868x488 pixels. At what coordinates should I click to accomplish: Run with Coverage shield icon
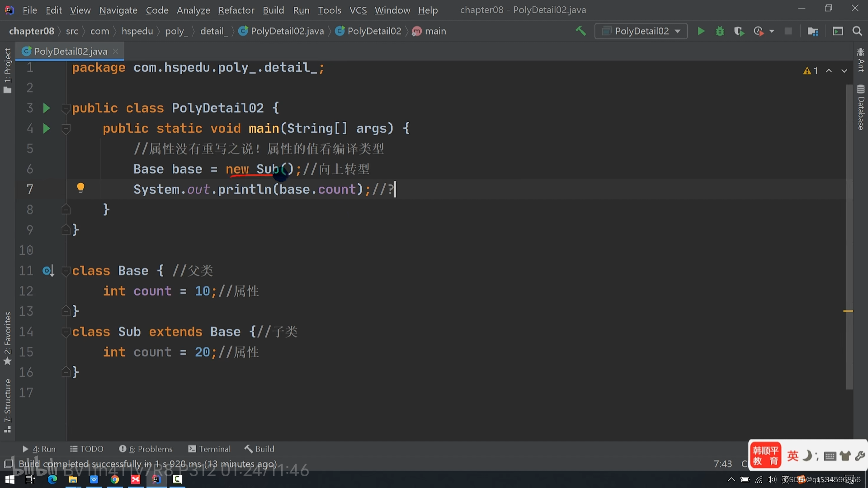tap(739, 31)
